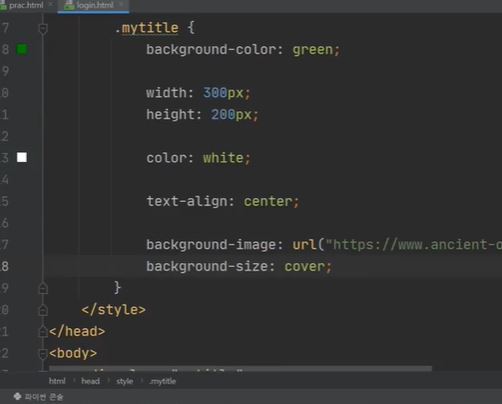Click the 'background-color' property name
Screen dimensions: 502x404
pos(211,50)
